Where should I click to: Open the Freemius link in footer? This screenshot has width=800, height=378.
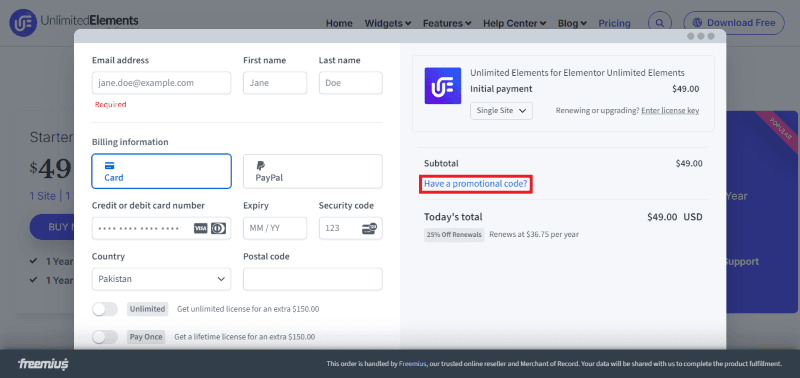coord(412,364)
